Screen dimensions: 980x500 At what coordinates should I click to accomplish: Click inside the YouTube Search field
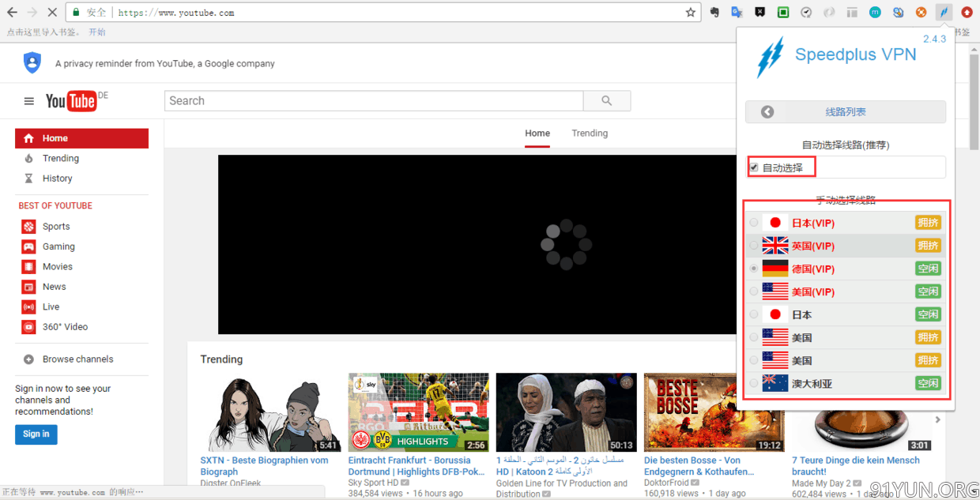click(x=373, y=101)
